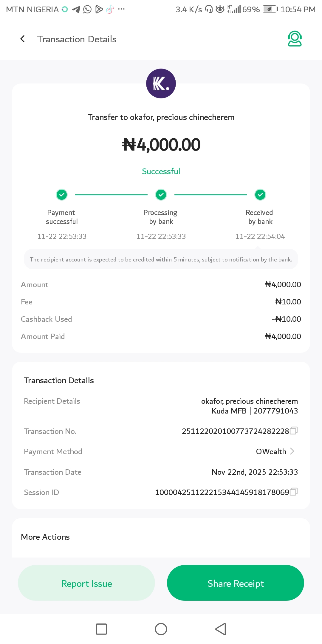Tap Android recent apps square button

click(x=101, y=629)
